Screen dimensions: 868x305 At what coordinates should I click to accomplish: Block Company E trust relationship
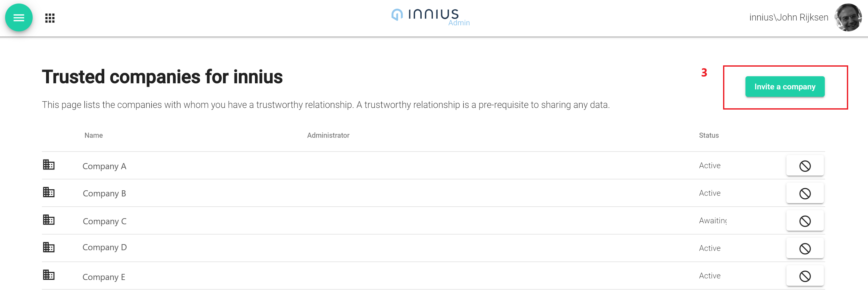pos(805,276)
